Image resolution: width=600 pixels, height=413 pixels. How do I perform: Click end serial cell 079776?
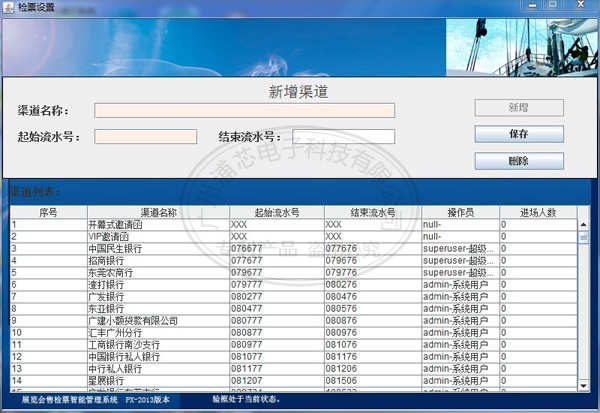(x=373, y=273)
